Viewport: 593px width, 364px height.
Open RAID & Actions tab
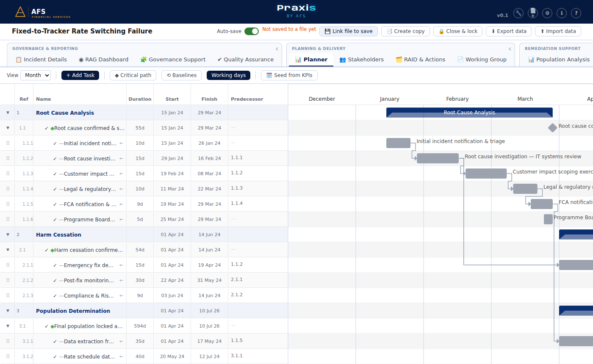pyautogui.click(x=420, y=60)
